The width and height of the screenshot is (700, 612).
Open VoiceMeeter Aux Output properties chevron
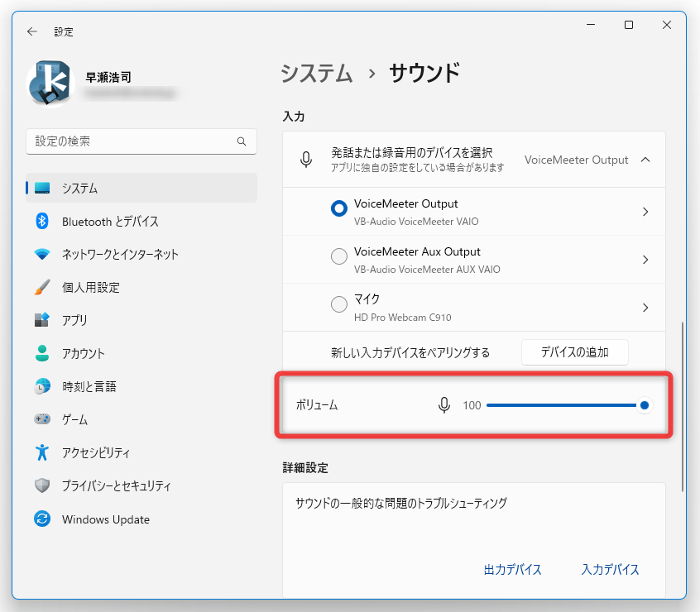tap(645, 260)
